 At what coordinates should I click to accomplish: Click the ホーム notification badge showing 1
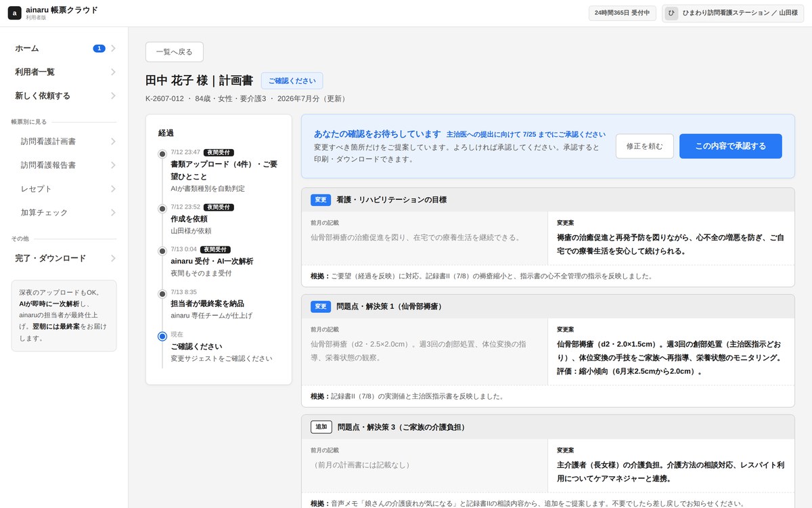click(99, 48)
